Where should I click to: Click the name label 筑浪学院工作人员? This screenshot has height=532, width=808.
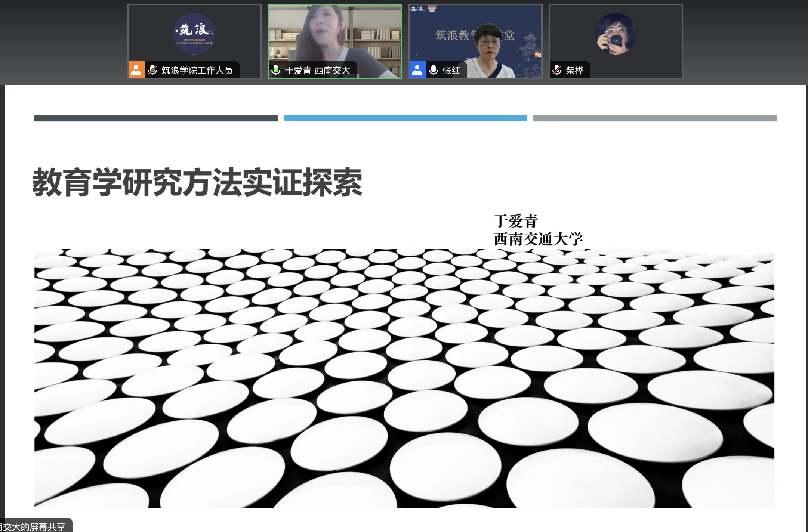(197, 70)
